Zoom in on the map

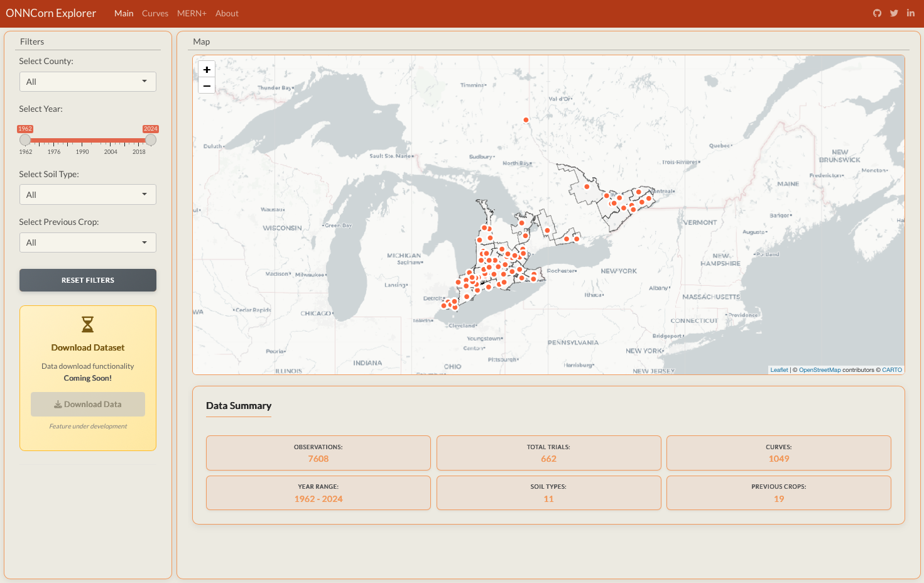[x=207, y=70]
